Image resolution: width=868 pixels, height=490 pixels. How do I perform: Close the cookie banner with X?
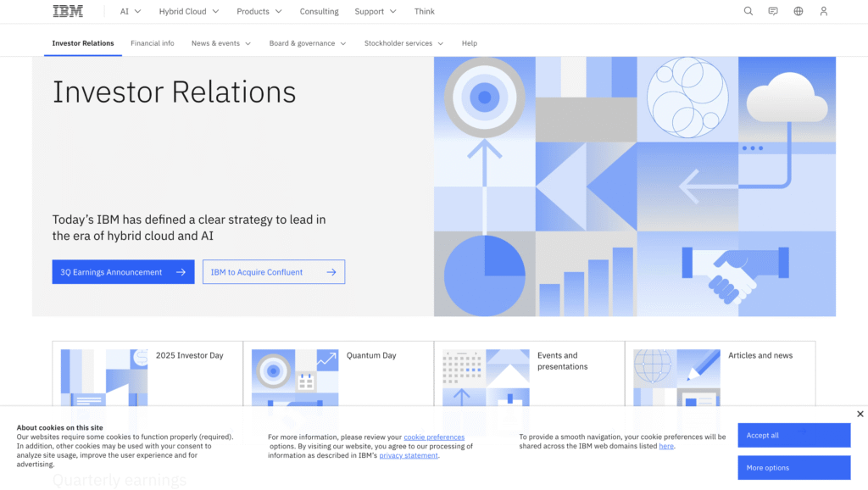pos(860,414)
